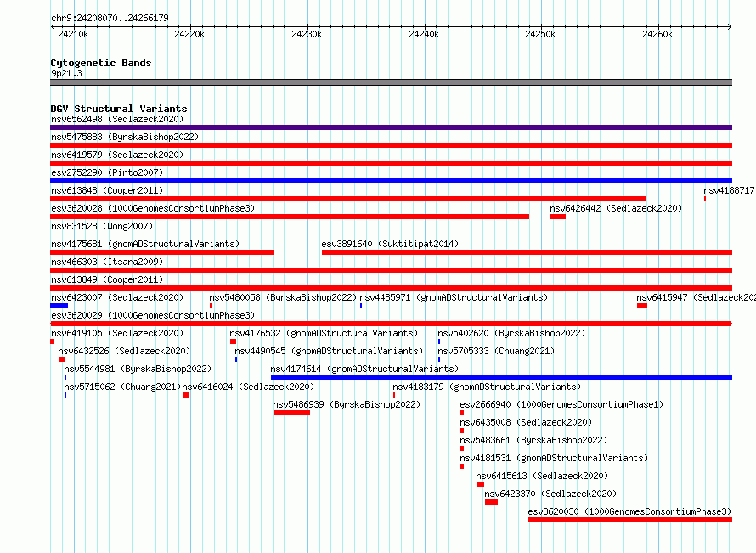
Task: Select the thin red nsv831528 line
Action: [x=391, y=234]
